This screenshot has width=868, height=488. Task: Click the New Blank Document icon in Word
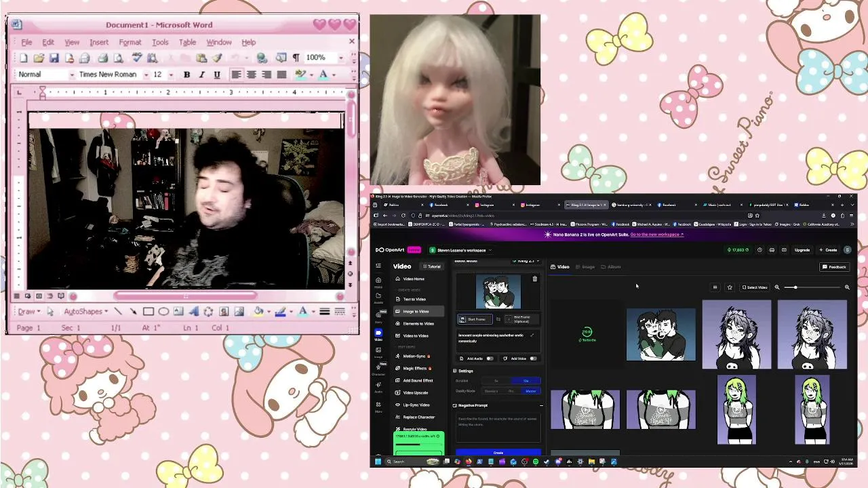pos(24,58)
